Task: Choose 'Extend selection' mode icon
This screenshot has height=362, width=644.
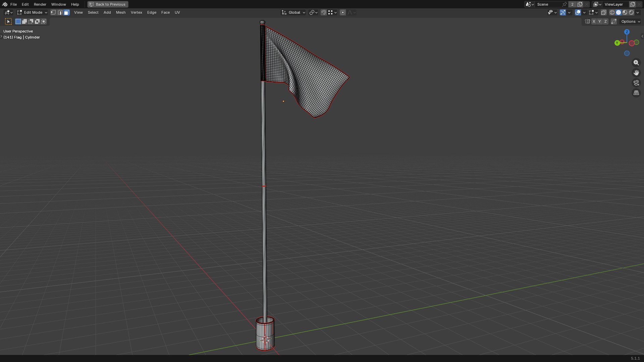Action: [x=24, y=21]
